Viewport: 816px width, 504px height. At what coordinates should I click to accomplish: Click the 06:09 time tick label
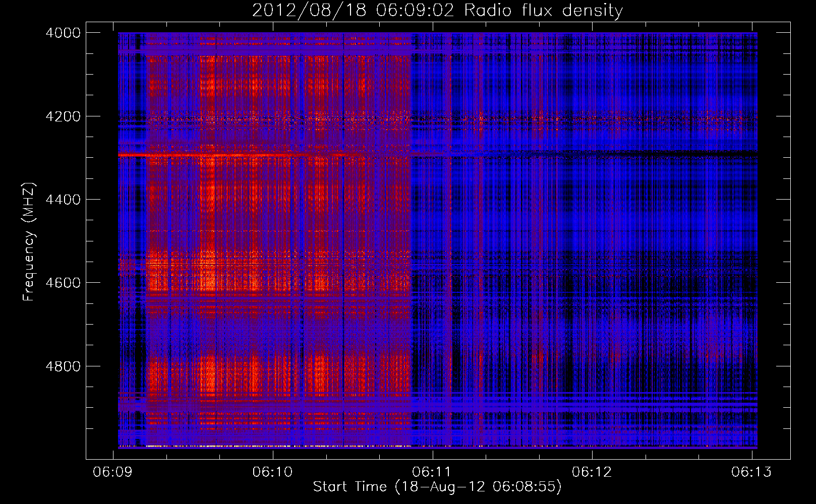coord(113,472)
